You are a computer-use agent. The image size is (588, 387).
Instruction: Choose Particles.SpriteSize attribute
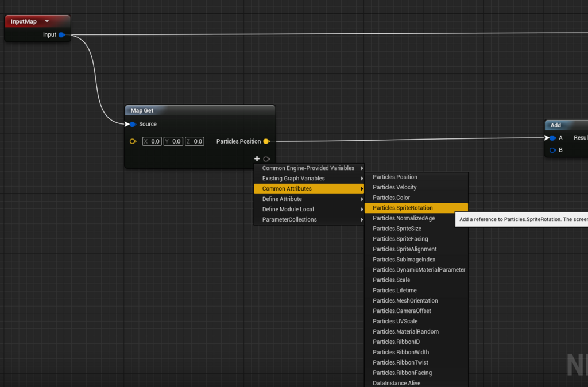(x=416, y=229)
